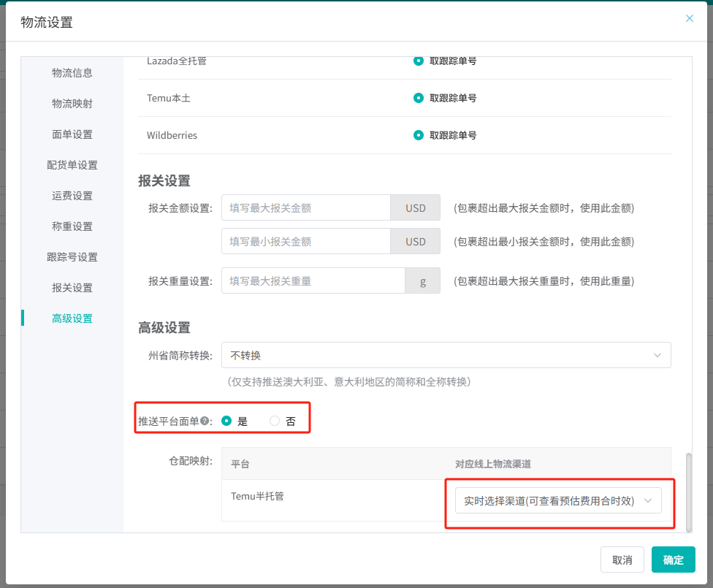Select 否 for 推送平台面单
Screen dimensions: 713x588
click(x=275, y=421)
